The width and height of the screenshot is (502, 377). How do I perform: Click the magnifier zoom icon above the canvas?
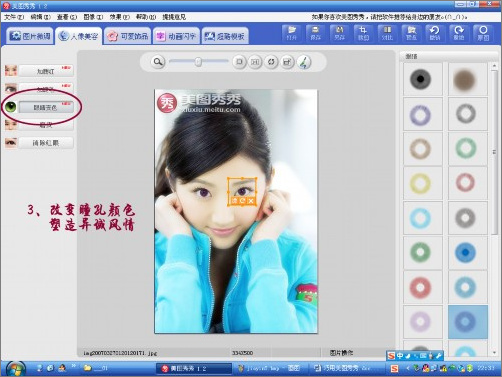click(158, 62)
